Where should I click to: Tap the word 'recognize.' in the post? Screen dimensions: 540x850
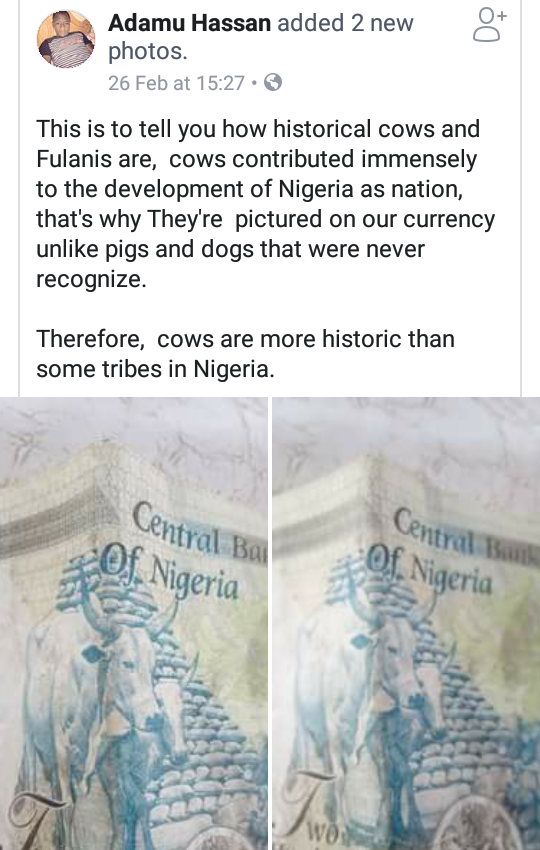pyautogui.click(x=91, y=279)
